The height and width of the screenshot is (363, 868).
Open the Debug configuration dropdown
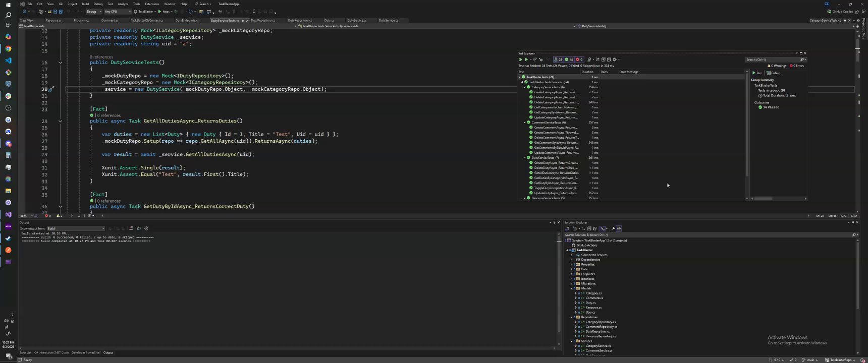(x=93, y=12)
